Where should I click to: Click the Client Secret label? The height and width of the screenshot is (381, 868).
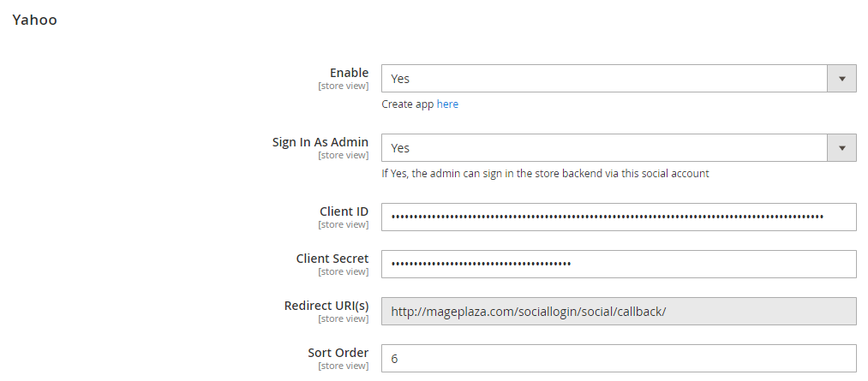(x=332, y=259)
